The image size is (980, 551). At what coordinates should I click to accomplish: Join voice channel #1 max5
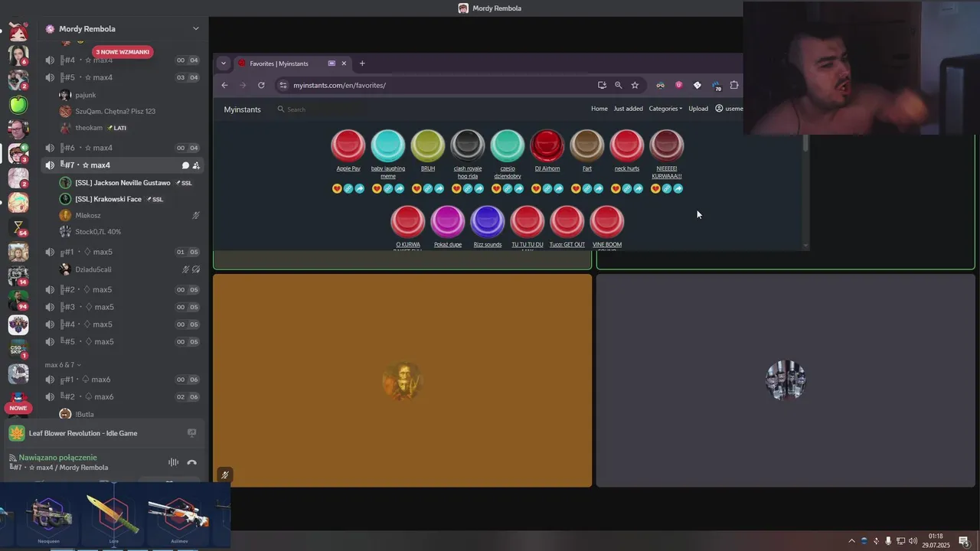coord(122,252)
